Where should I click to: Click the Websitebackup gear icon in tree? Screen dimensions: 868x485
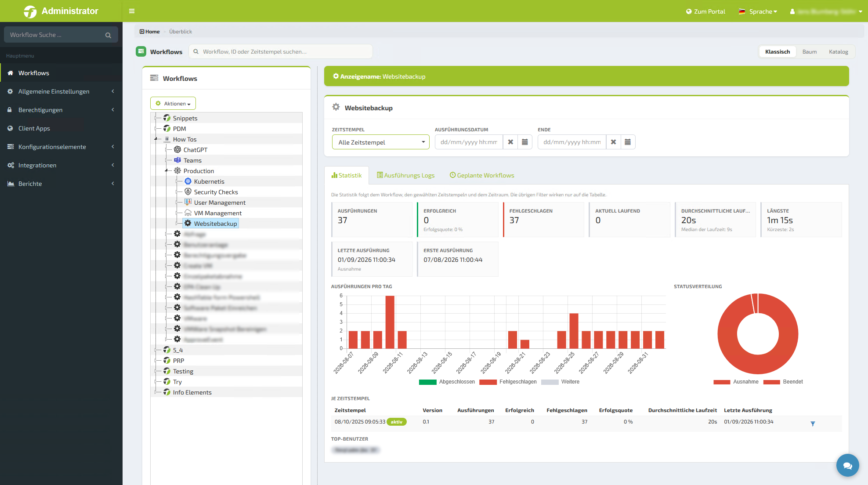coord(188,223)
